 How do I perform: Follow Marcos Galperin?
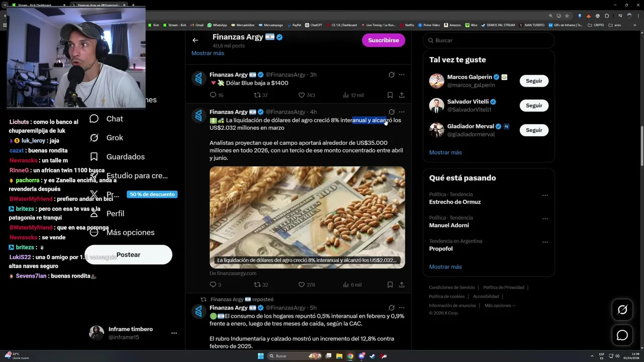[534, 81]
